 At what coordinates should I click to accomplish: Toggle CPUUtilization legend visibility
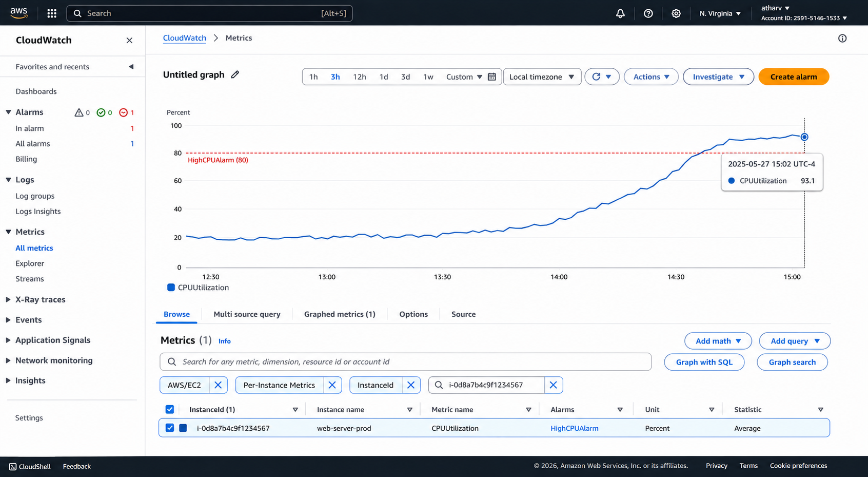click(198, 288)
